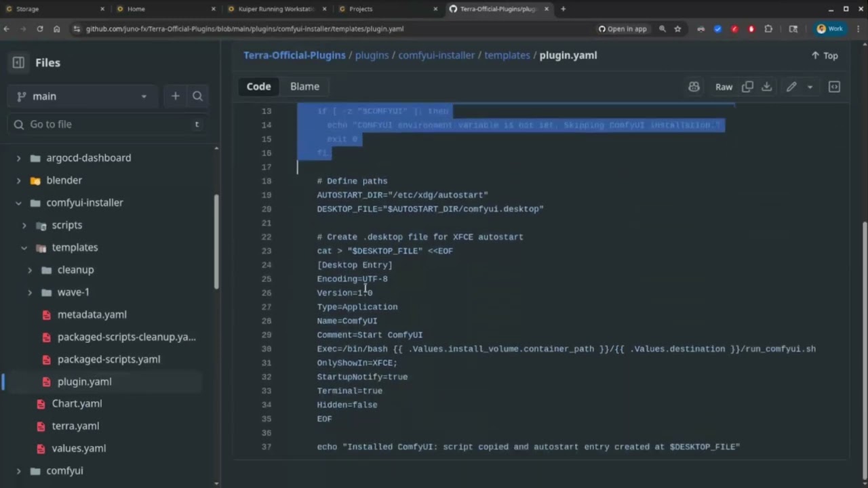Switch to the Storage browser tab
The image size is (868, 488).
[x=55, y=9]
